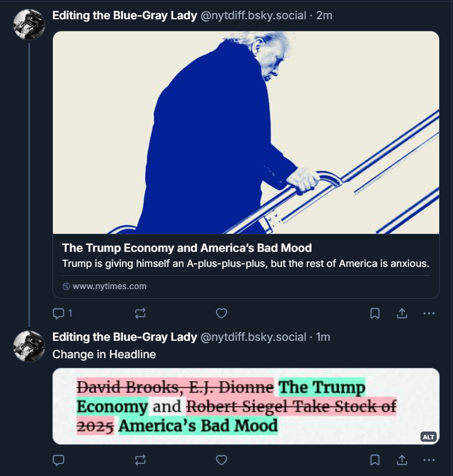Viewport: 453px width, 476px height.
Task: Open more options for Change in Headline post
Action: (428, 460)
